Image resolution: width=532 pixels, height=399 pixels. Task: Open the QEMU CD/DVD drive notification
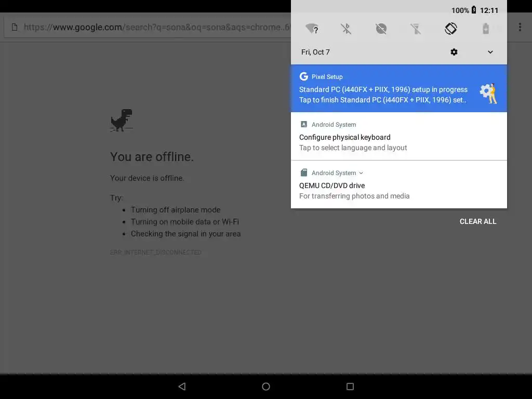[x=398, y=184]
